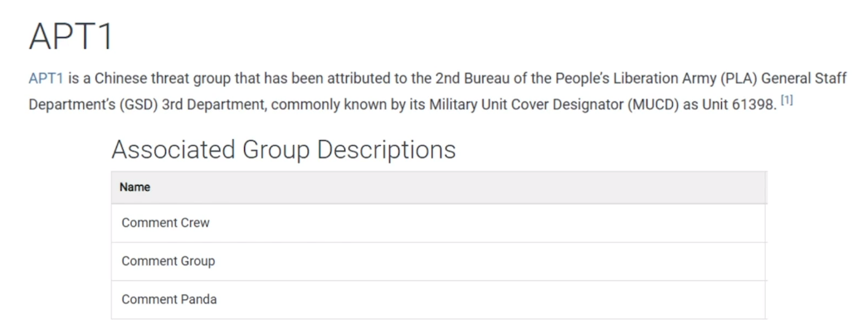
Task: Select the Comment Panda table row
Action: click(x=439, y=299)
